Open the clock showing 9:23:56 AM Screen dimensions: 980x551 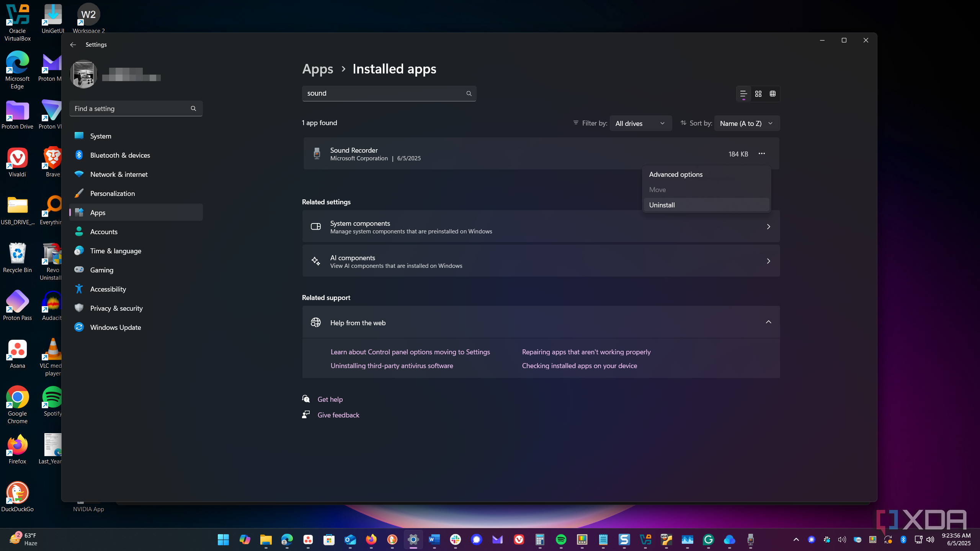(956, 540)
